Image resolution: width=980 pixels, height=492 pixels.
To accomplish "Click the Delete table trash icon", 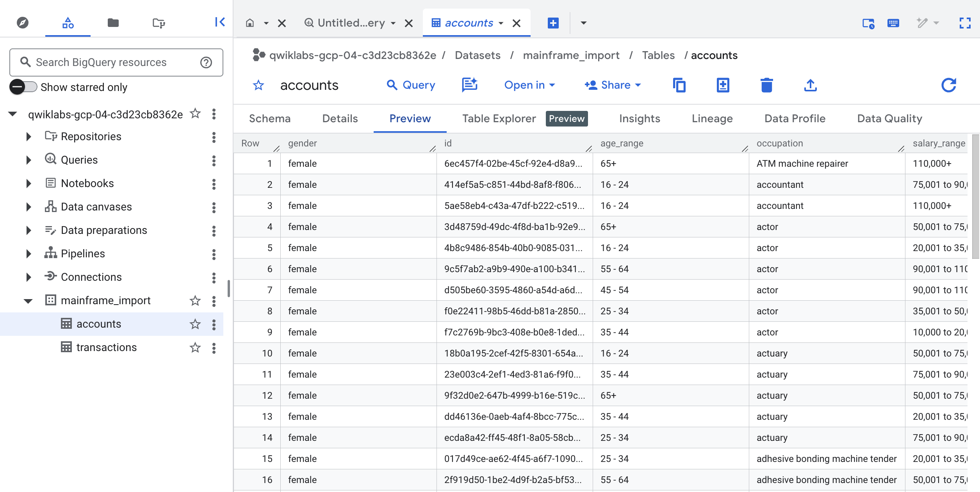I will click(766, 85).
